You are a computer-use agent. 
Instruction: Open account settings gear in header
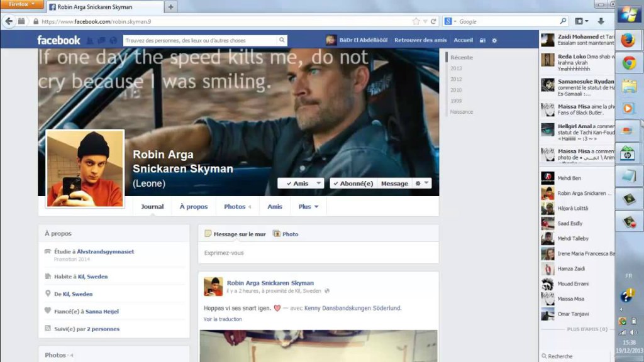(494, 40)
